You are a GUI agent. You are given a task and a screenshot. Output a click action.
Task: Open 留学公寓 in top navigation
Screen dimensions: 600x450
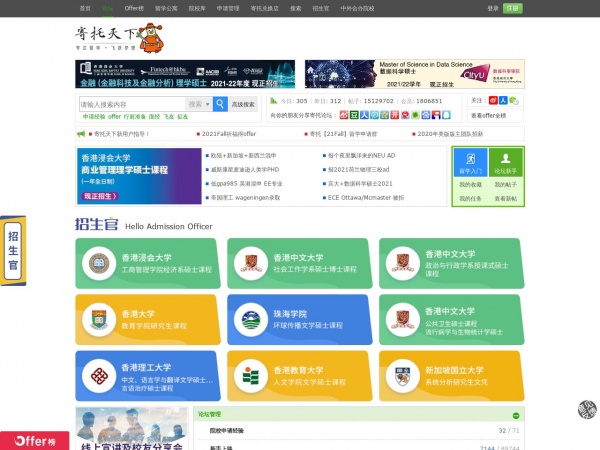(x=166, y=8)
